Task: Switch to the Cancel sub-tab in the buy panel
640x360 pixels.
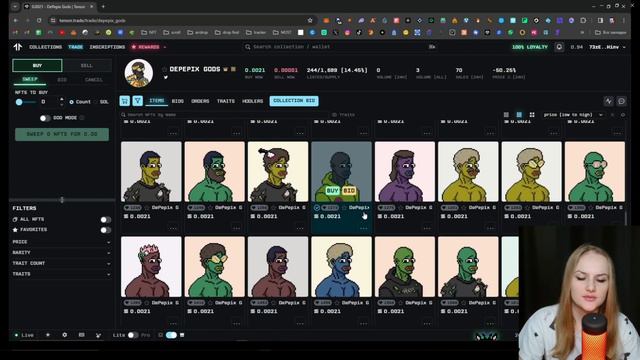Action: 94,80
